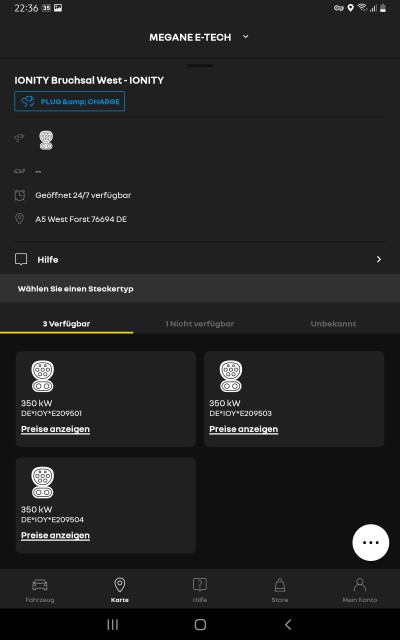Switch to 1 Nicht verfügbar tab
Image resolution: width=400 pixels, height=640 pixels.
(x=200, y=324)
